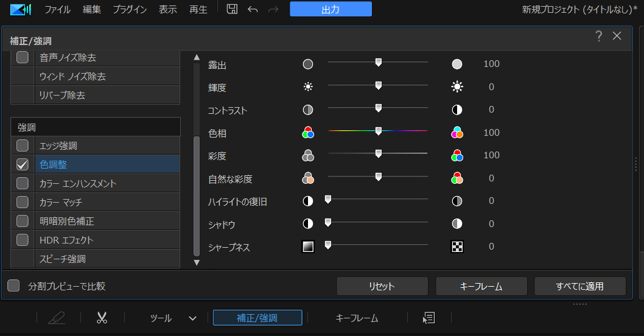The width and height of the screenshot is (644, 336).
Task: Enable the 音声ノイズ除去 checkbox
Action: coord(23,57)
